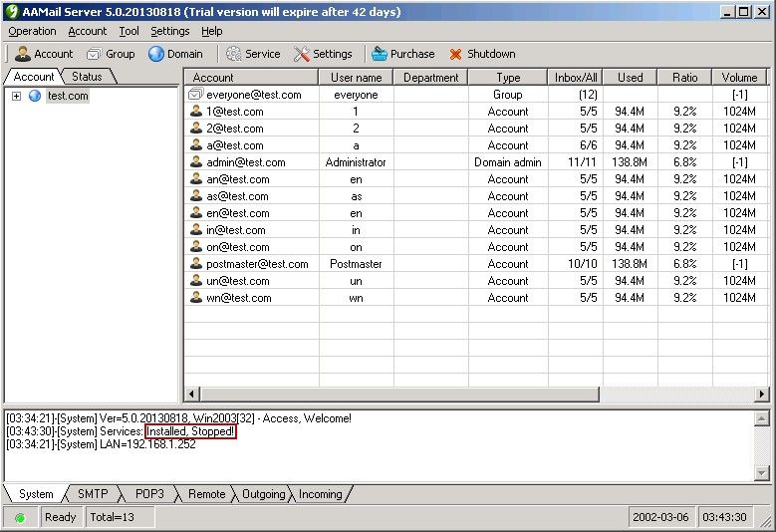776x532 pixels.
Task: Select the test.com domain in tree
Action: pyautogui.click(x=68, y=96)
